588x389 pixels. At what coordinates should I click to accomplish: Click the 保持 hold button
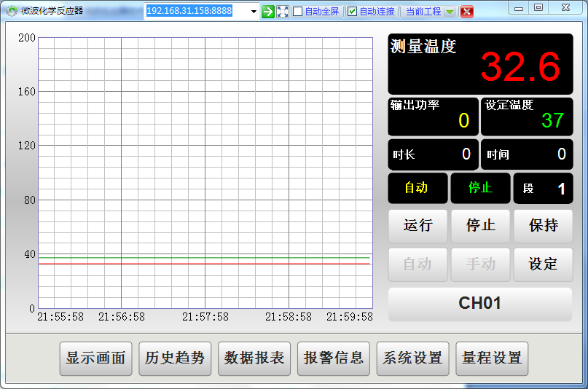pyautogui.click(x=543, y=226)
